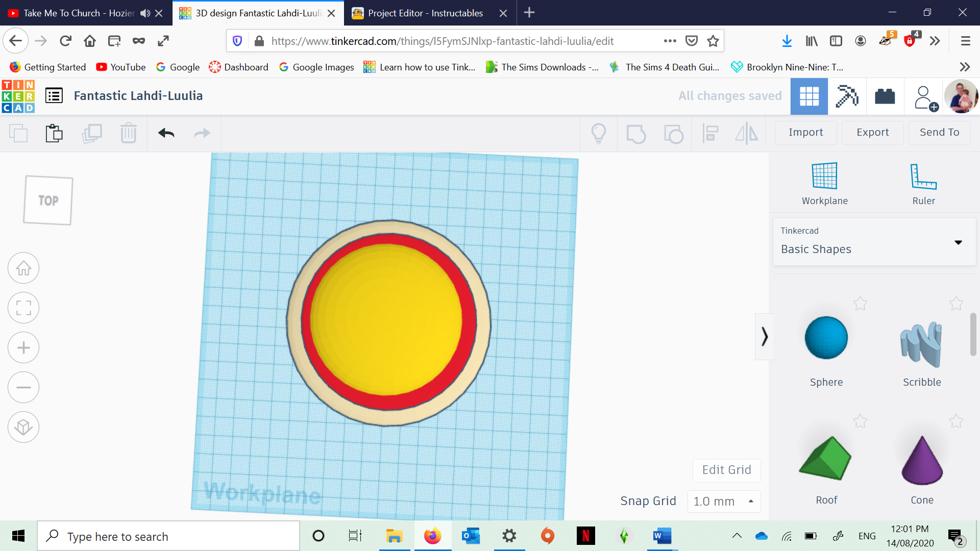Select the yellow circle in the design

[386, 319]
